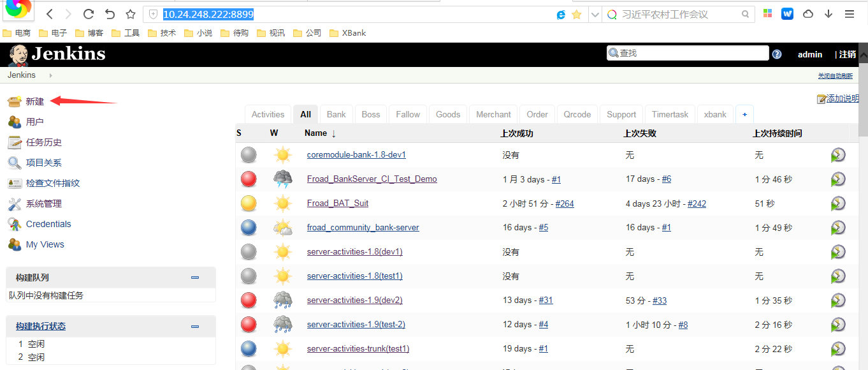Click storm weather icon of server-activities-1.9(dev2)
This screenshot has width=868, height=370.
coord(283,300)
